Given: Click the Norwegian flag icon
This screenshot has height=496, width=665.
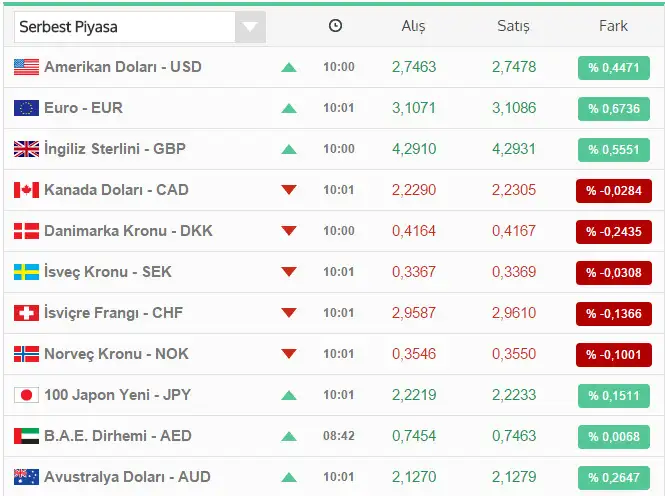Looking at the screenshot, I should (26, 354).
